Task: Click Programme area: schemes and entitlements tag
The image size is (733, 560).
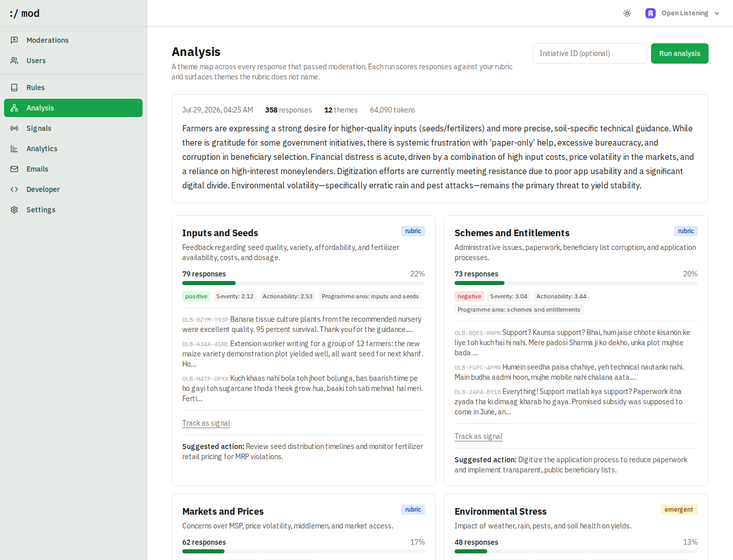Action: pyautogui.click(x=519, y=310)
